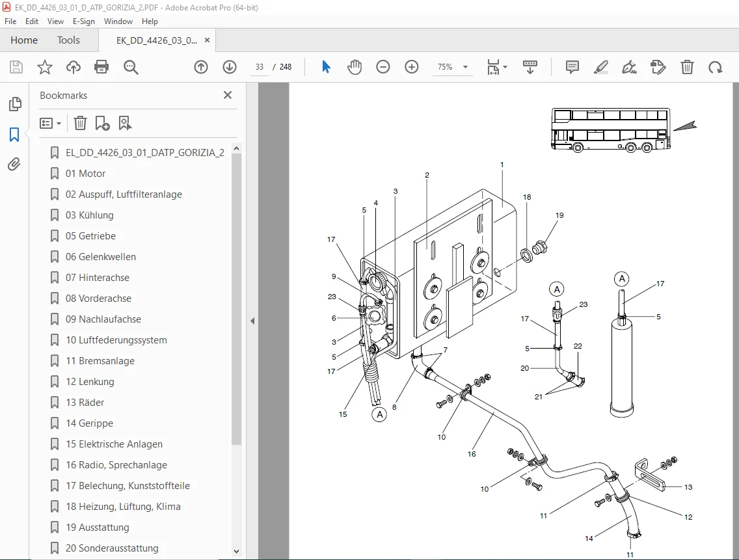Viewport: 739px width, 560px height.
Task: Select 18 Heizung, Lüftung, Klima bookmark
Action: (x=123, y=507)
